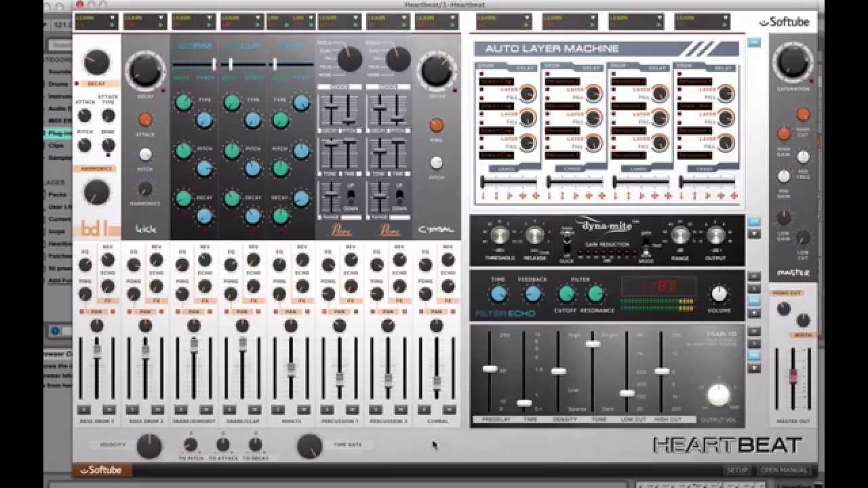This screenshot has width=868, height=488.
Task: Click the search field in the browser panel
Action: click(61, 44)
